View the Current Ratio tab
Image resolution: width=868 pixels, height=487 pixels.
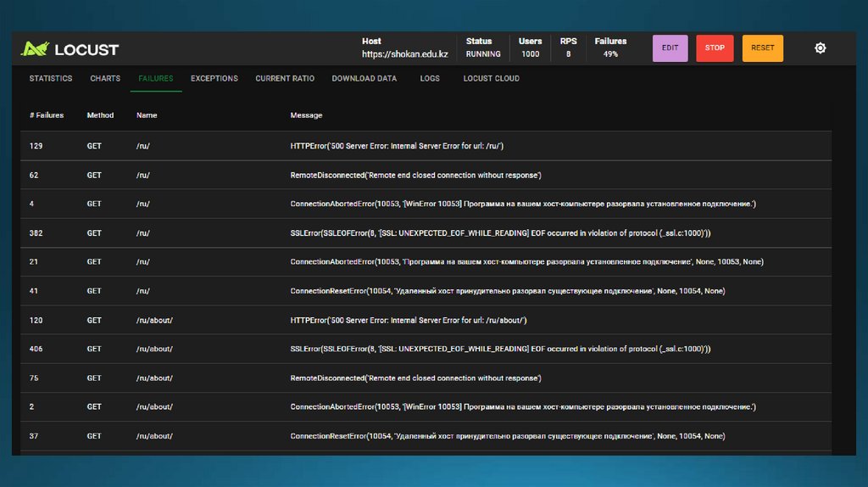[x=285, y=79]
